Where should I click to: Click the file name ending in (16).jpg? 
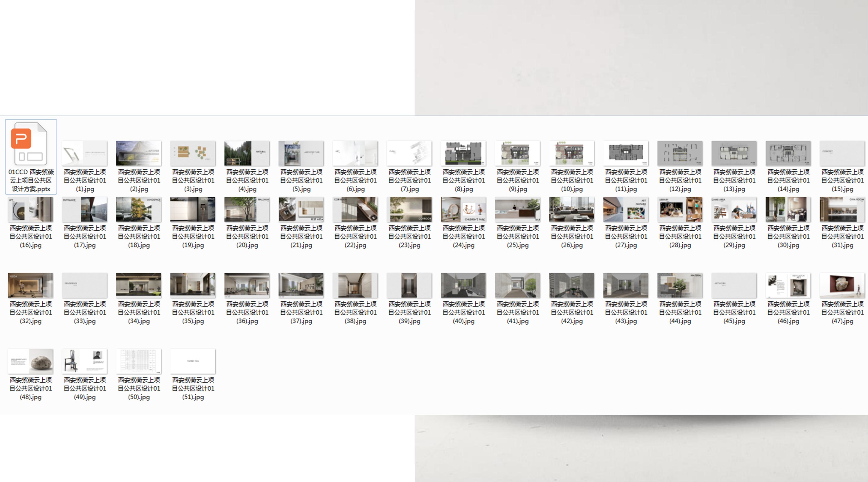click(31, 237)
